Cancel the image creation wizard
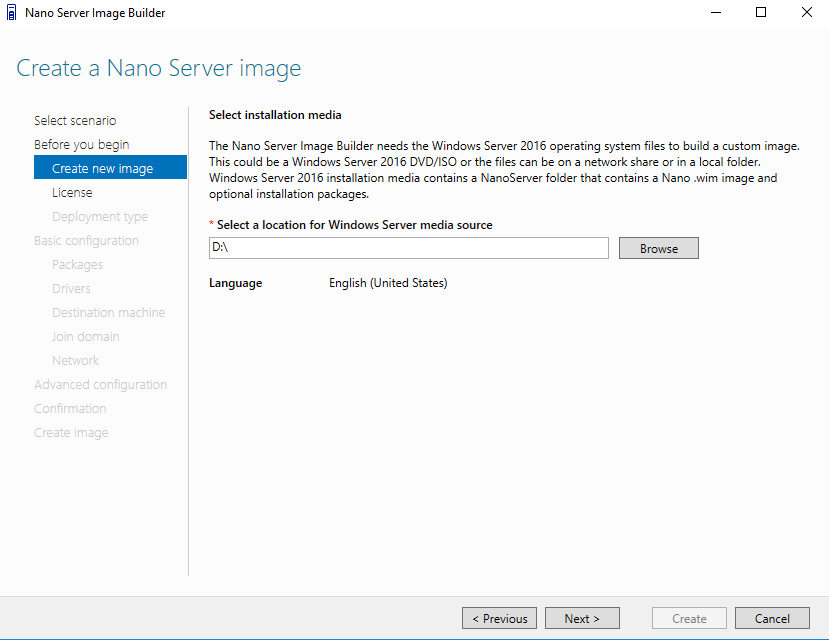Screen dimensions: 829x640 [772, 618]
